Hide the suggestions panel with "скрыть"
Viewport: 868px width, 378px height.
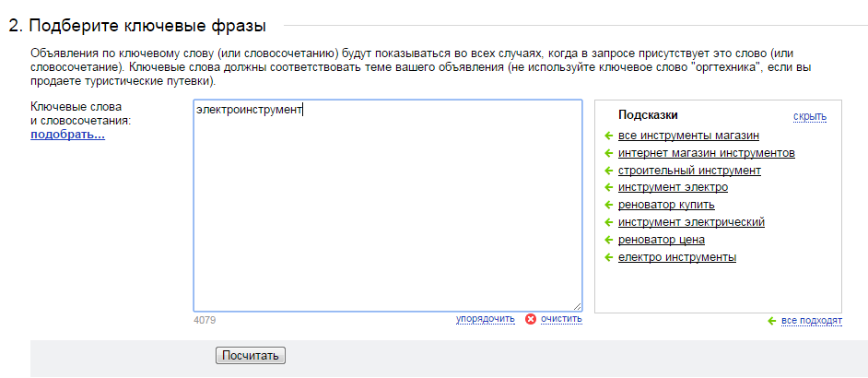click(809, 116)
